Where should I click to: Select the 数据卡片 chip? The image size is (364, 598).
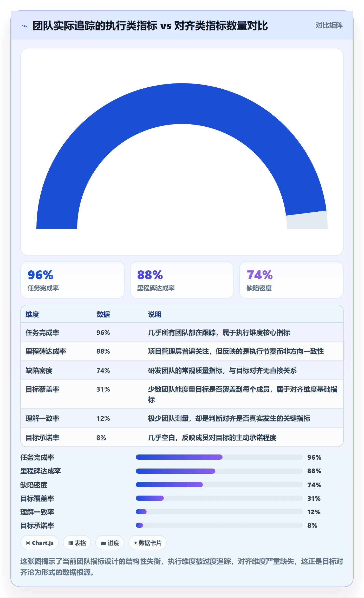point(147,543)
